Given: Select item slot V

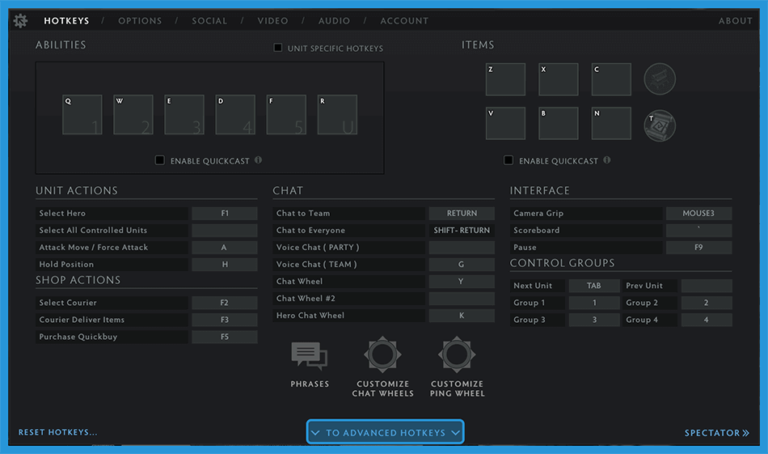Looking at the screenshot, I should point(505,123).
